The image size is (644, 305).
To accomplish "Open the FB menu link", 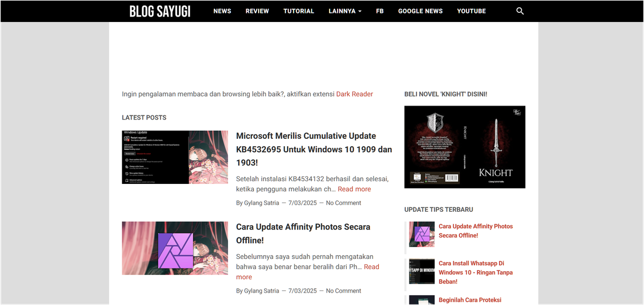I will [380, 11].
